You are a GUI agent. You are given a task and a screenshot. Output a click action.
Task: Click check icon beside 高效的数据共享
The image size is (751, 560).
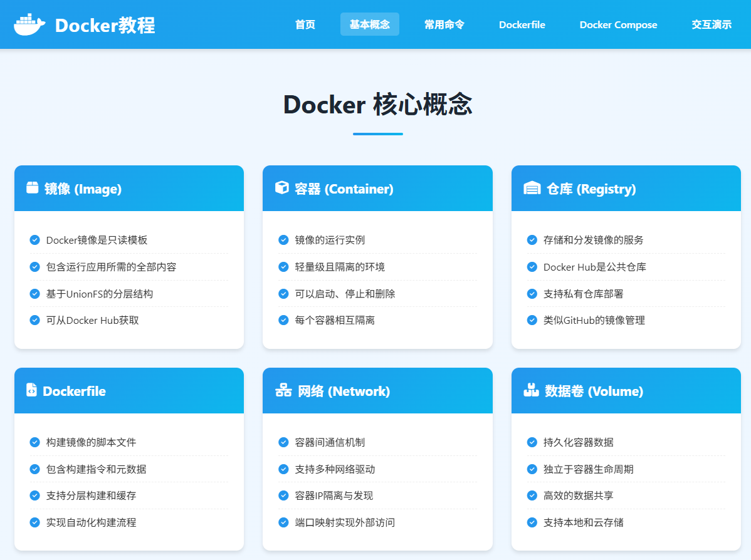[x=532, y=495]
